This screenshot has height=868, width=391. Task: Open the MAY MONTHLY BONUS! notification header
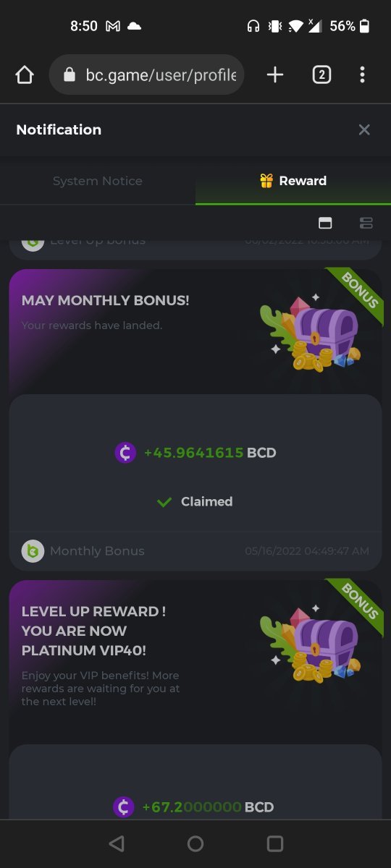click(x=106, y=300)
